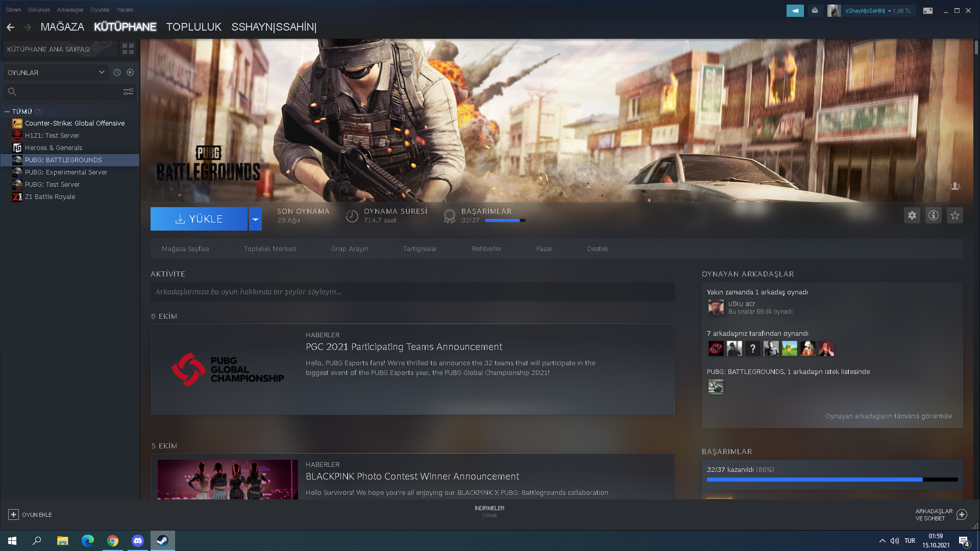Open volume control in tray
The height and width of the screenshot is (551, 980).
tap(895, 541)
